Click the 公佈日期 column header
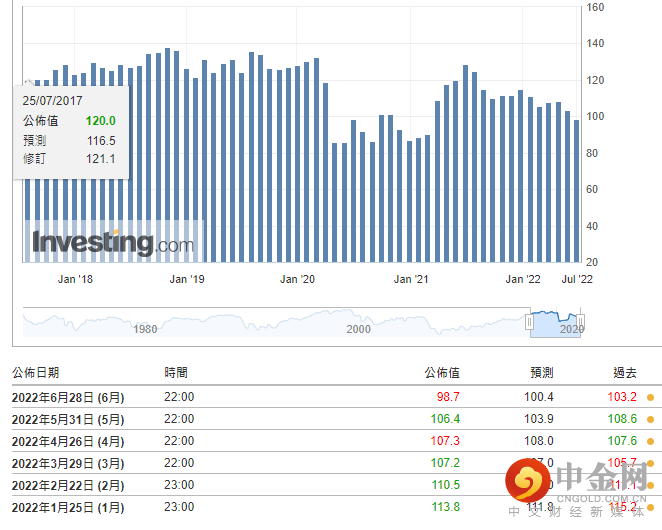Viewport: 662px width, 530px height. pos(35,372)
